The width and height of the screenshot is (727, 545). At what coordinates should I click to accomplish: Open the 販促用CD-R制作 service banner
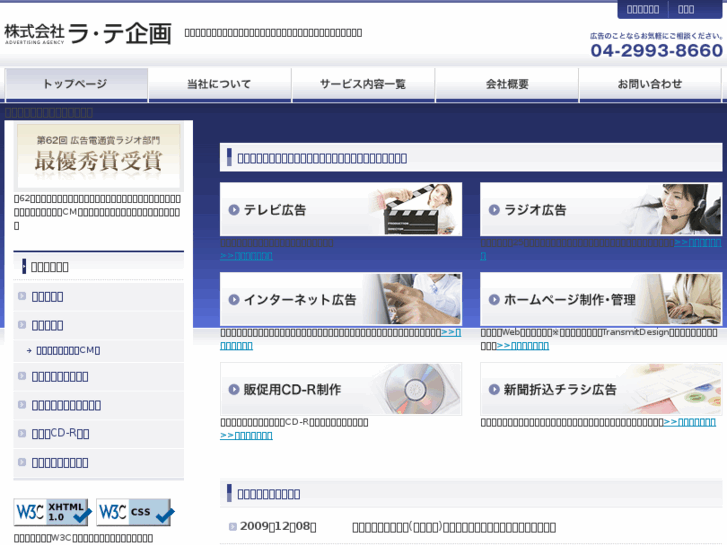[x=341, y=389]
